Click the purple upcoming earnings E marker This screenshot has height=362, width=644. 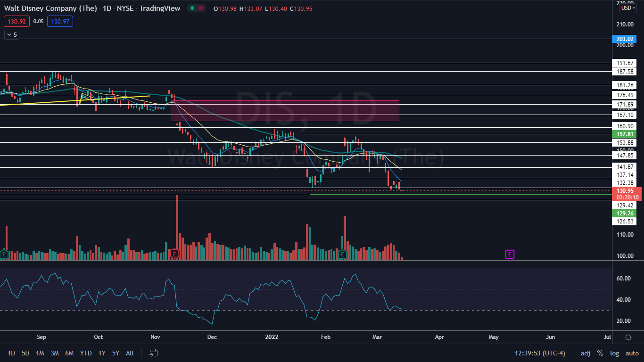[x=510, y=255]
